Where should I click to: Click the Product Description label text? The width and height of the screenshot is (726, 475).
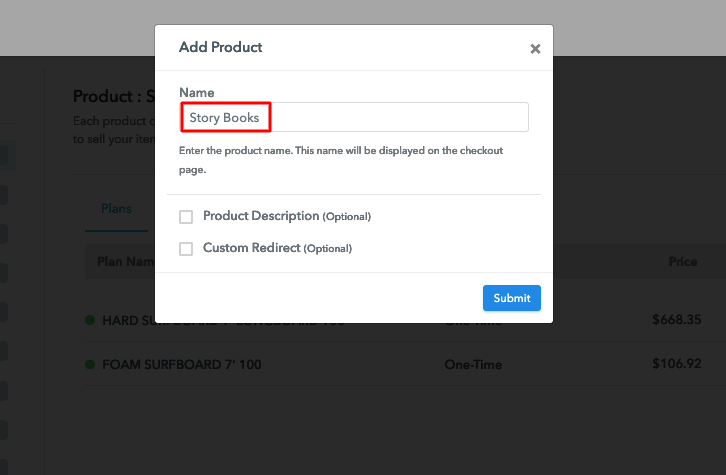point(261,216)
